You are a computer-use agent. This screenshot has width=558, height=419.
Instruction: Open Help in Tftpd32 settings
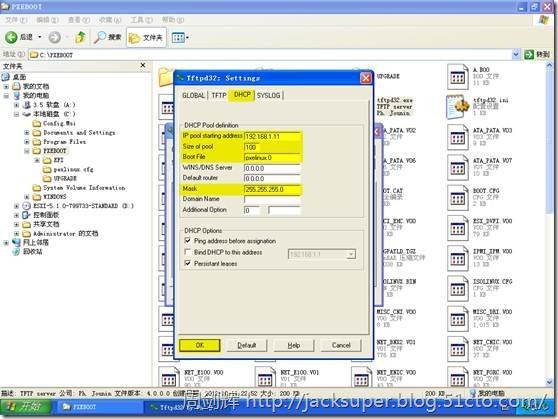click(294, 345)
